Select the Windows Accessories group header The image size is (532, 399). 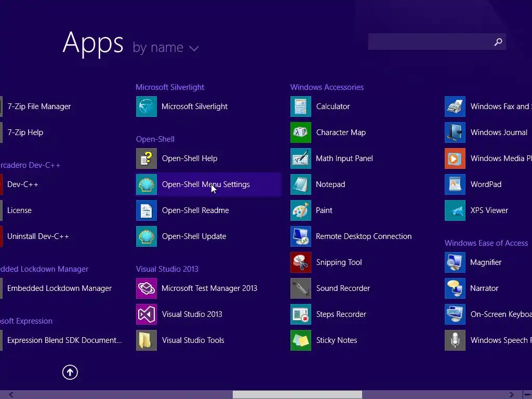click(327, 87)
